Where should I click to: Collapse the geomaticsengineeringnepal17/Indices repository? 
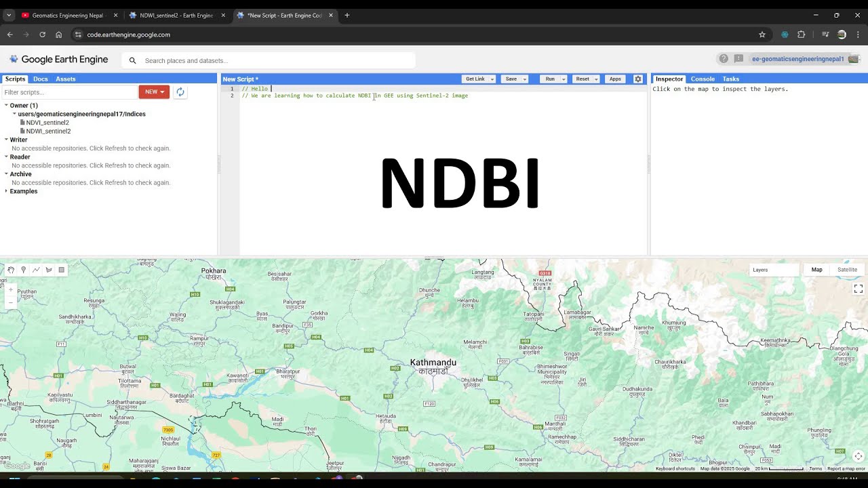pyautogui.click(x=14, y=114)
